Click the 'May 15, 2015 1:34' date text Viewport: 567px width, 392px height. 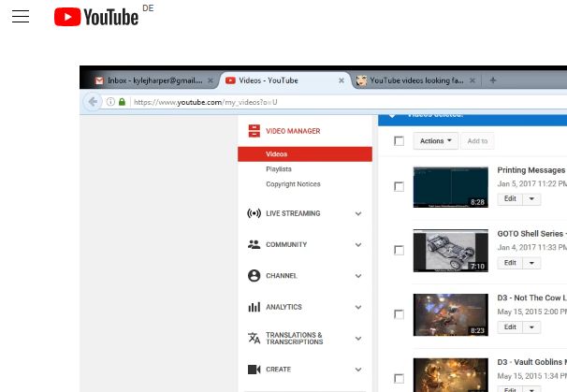coord(531,376)
